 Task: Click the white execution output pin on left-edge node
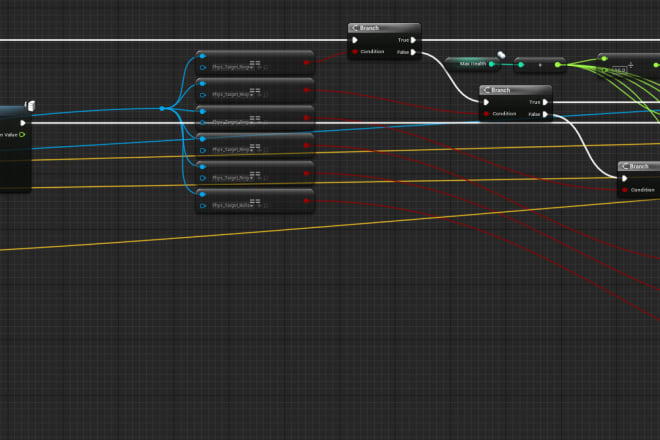pyautogui.click(x=23, y=122)
